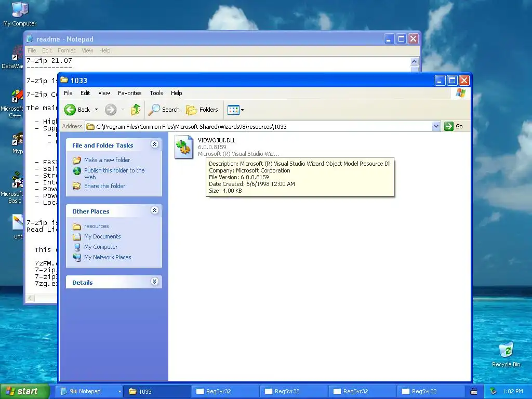The width and height of the screenshot is (532, 399).
Task: Open File menu in readme Notepad
Action: [32, 50]
